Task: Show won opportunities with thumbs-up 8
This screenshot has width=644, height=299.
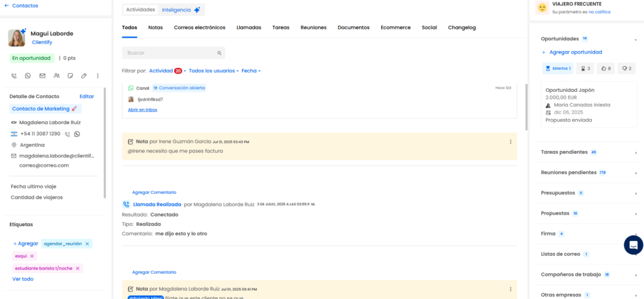Action: coord(606,68)
